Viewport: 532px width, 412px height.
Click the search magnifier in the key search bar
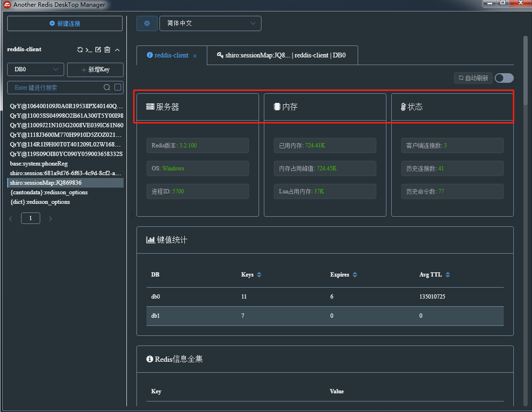[x=107, y=87]
